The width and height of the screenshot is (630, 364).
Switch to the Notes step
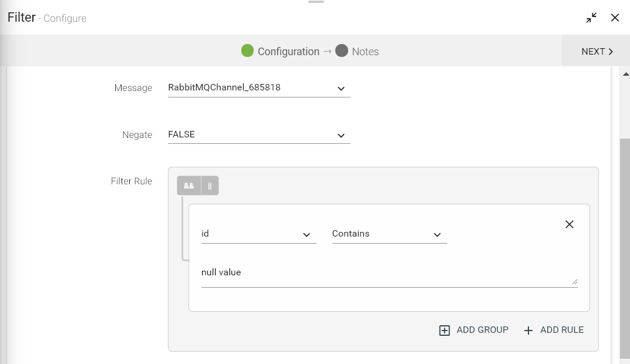[x=365, y=52]
